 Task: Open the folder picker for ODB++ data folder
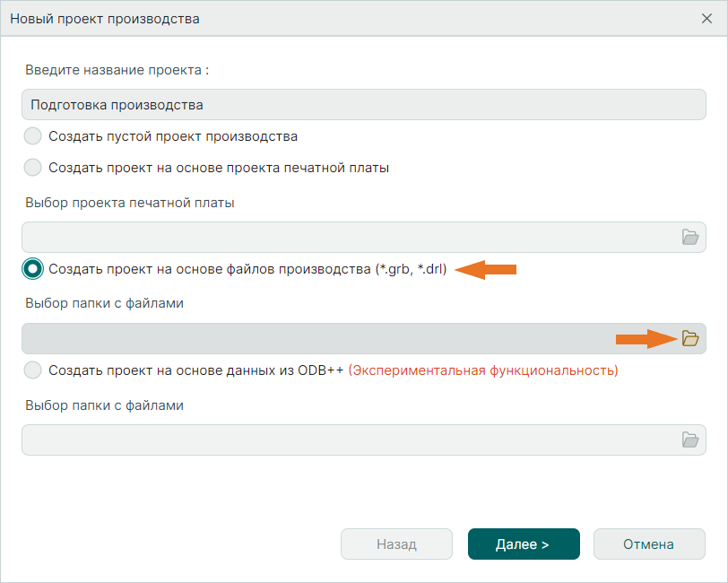coord(689,438)
